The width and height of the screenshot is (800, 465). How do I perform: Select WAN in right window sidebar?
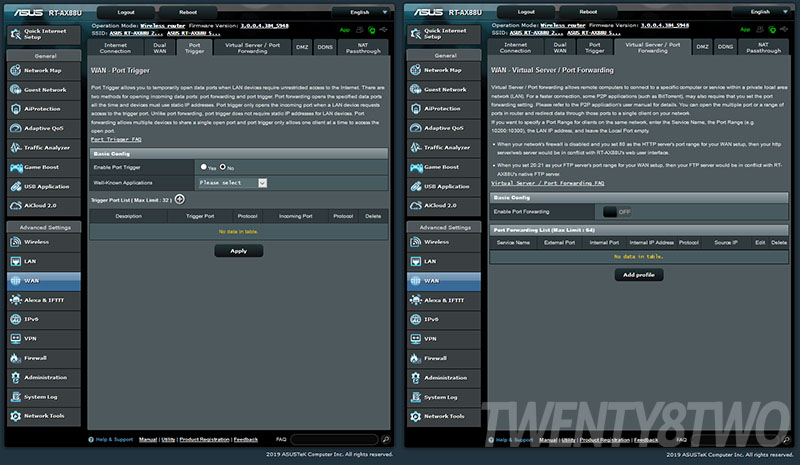(444, 281)
